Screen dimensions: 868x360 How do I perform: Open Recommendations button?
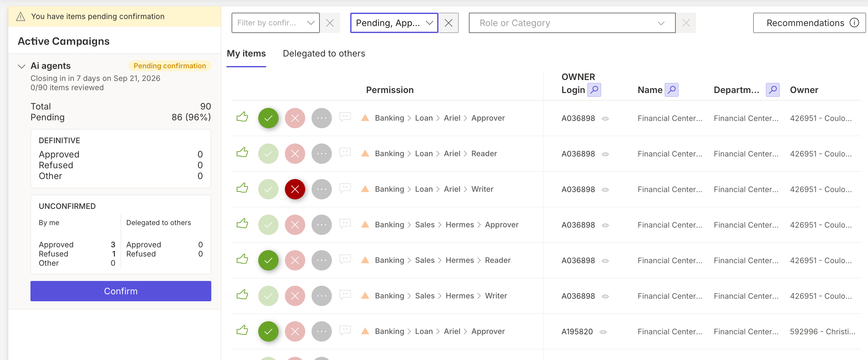coord(809,23)
